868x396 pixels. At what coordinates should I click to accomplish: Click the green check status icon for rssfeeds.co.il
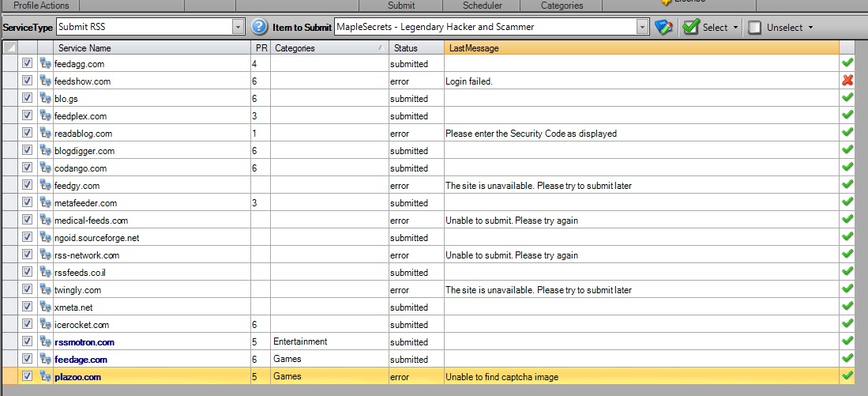(x=847, y=272)
